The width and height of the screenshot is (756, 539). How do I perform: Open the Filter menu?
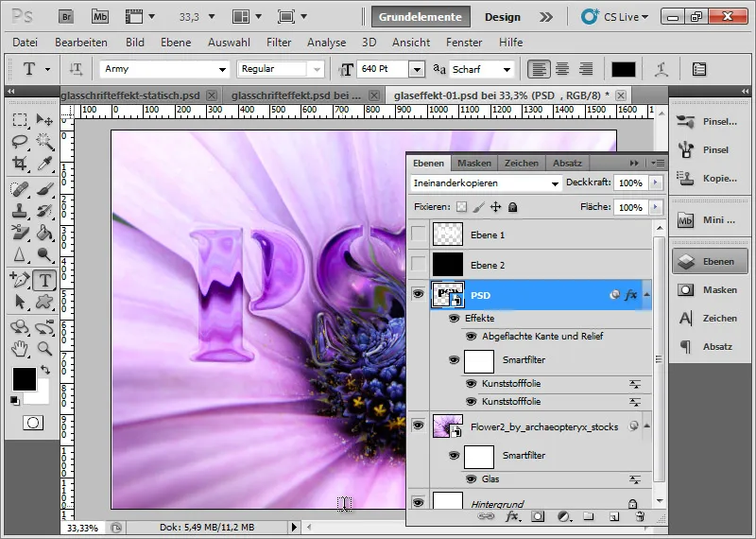point(279,43)
